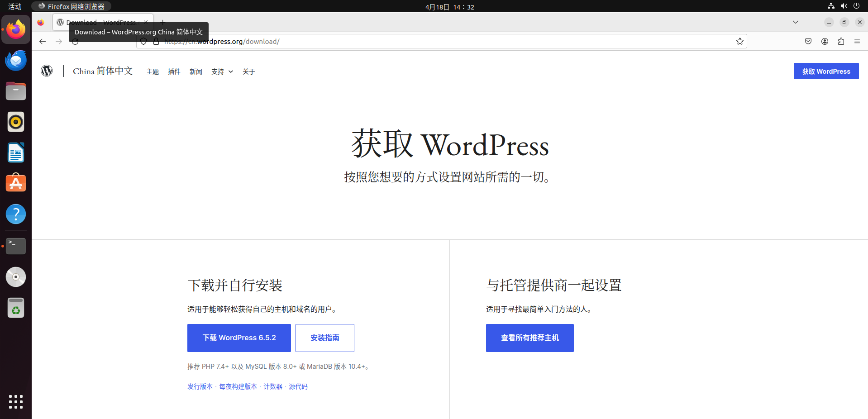Screen dimensions: 868x419
Task: Show applications grid in the dock
Action: click(x=16, y=402)
